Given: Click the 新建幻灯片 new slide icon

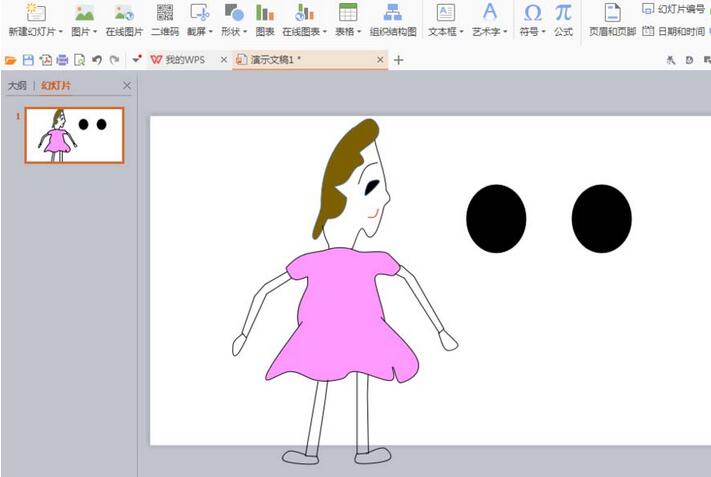Looking at the screenshot, I should click(x=36, y=13).
